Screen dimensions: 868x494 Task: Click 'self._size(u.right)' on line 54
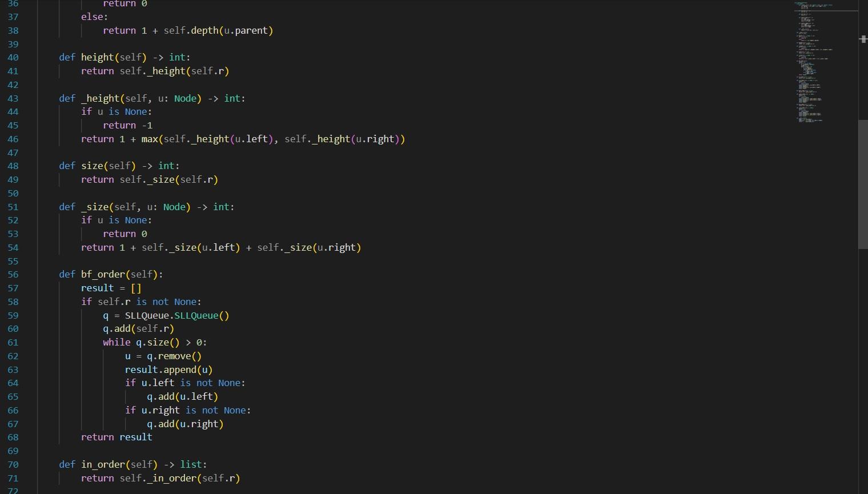tap(309, 247)
